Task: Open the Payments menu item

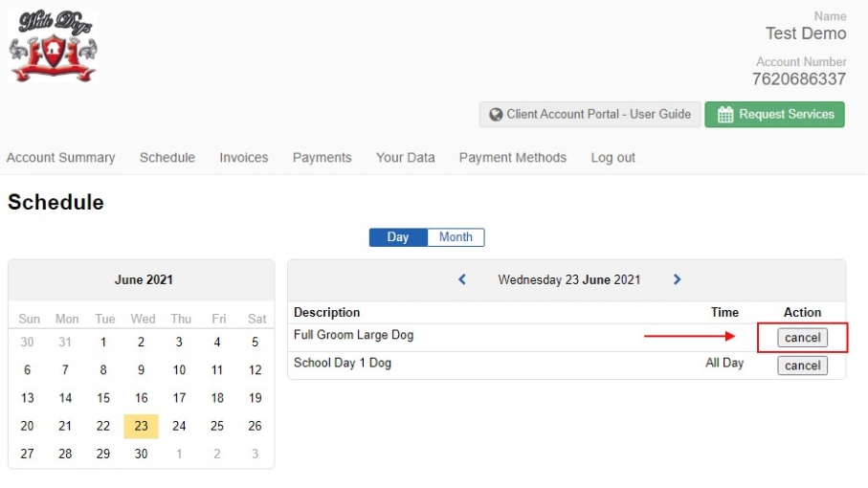Action: pyautogui.click(x=323, y=158)
